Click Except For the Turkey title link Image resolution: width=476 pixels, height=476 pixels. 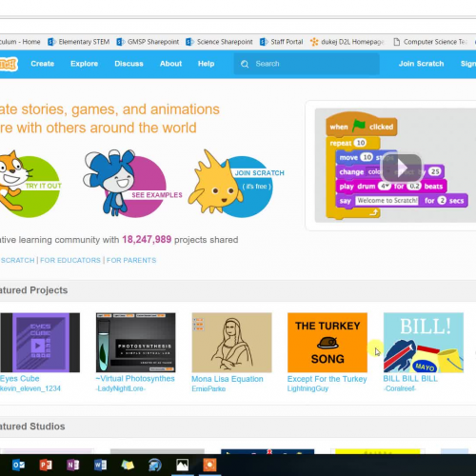(327, 379)
